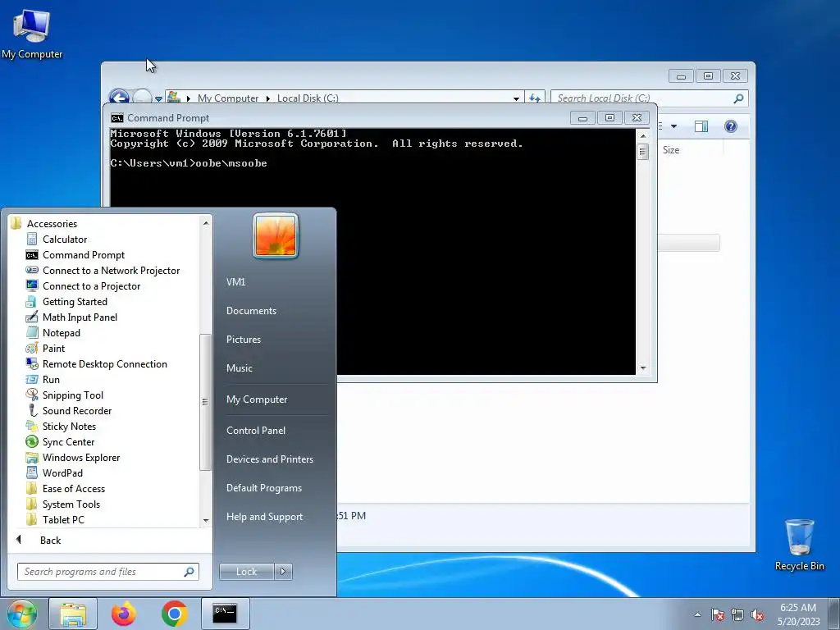Open shutdown options arrow beside Lock
This screenshot has height=630, width=840.
[283, 572]
